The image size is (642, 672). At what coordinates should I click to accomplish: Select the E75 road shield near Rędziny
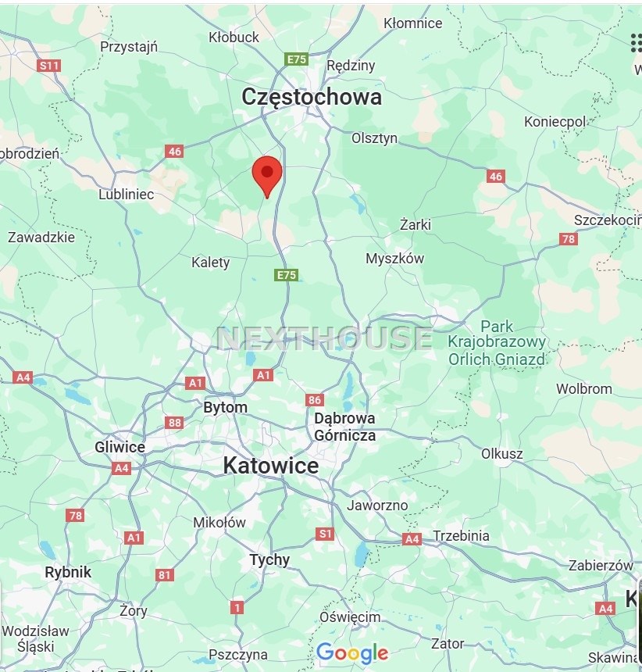[x=296, y=59]
